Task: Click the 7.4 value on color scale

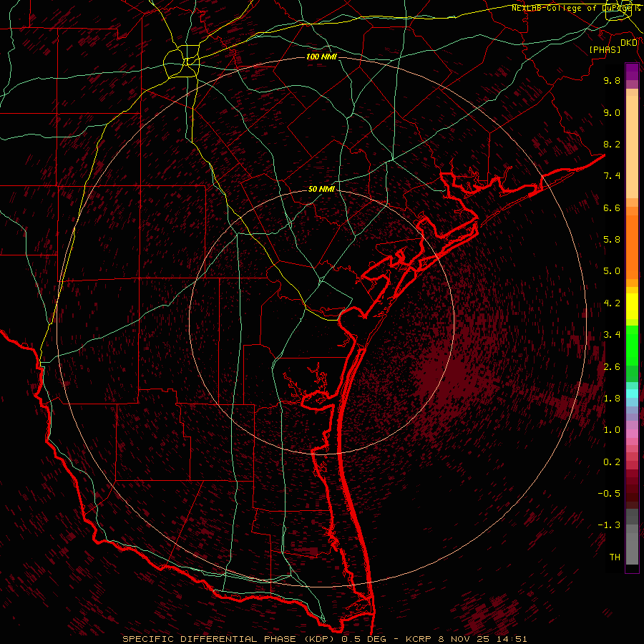Action: pos(612,176)
